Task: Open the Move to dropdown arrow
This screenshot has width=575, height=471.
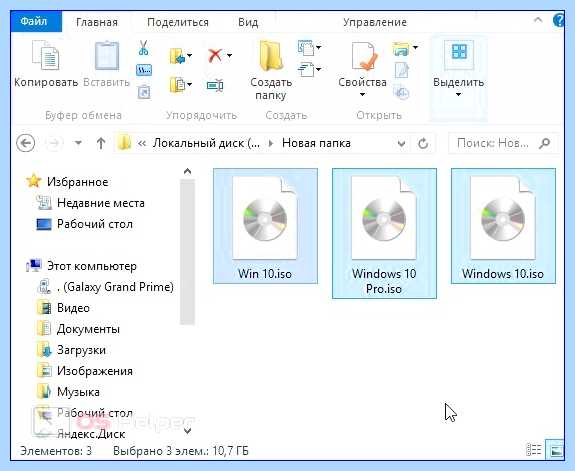Action: (190, 56)
